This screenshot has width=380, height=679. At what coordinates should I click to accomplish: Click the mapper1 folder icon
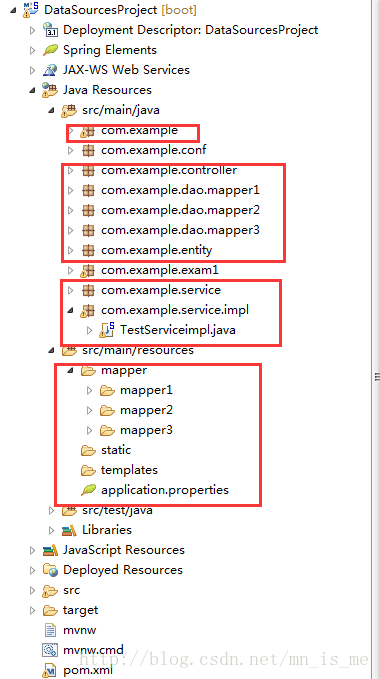click(x=107, y=391)
